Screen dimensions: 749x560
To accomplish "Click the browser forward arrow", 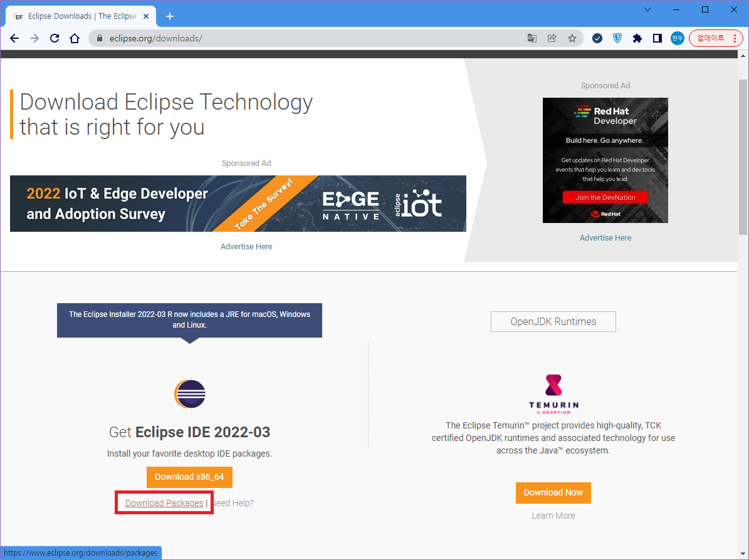I will (34, 38).
